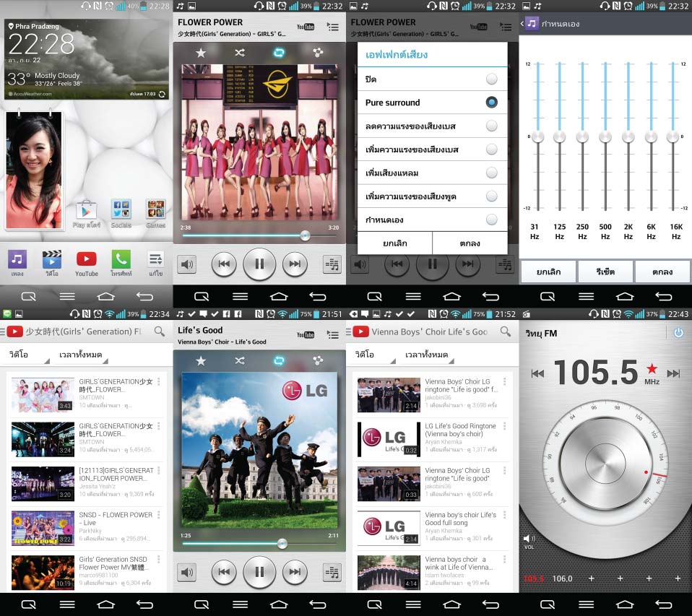Refresh the AccuWeather widget

click(162, 94)
